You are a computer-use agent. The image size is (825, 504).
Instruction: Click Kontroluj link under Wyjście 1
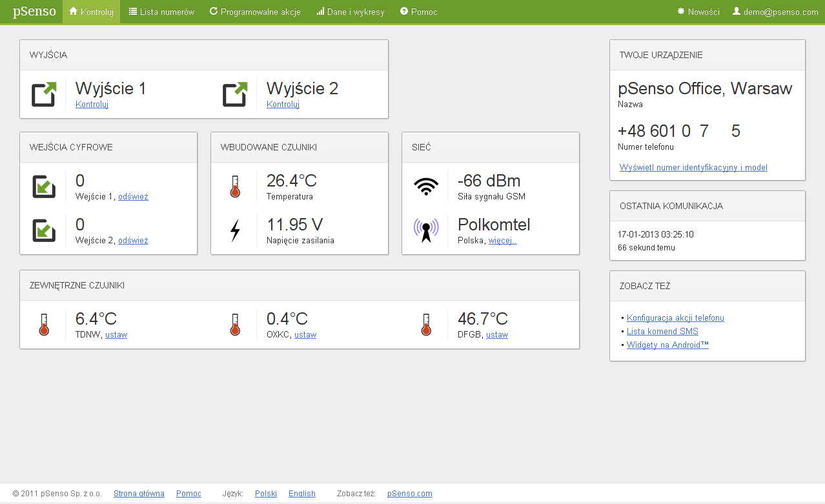(92, 105)
